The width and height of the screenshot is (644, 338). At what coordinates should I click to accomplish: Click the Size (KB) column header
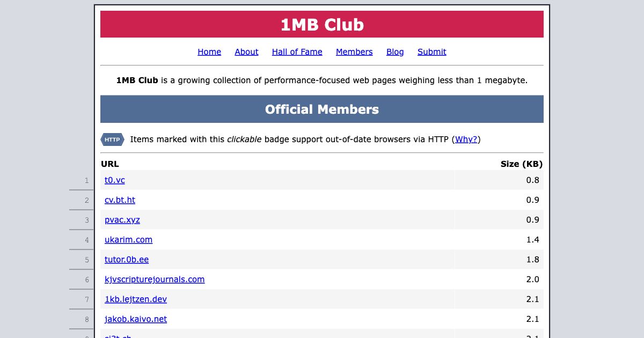click(522, 164)
